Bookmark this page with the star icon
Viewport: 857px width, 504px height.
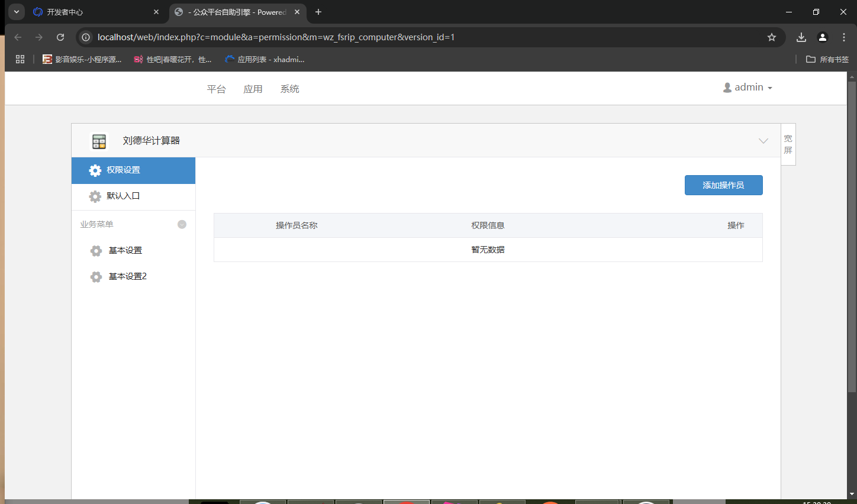click(x=771, y=37)
